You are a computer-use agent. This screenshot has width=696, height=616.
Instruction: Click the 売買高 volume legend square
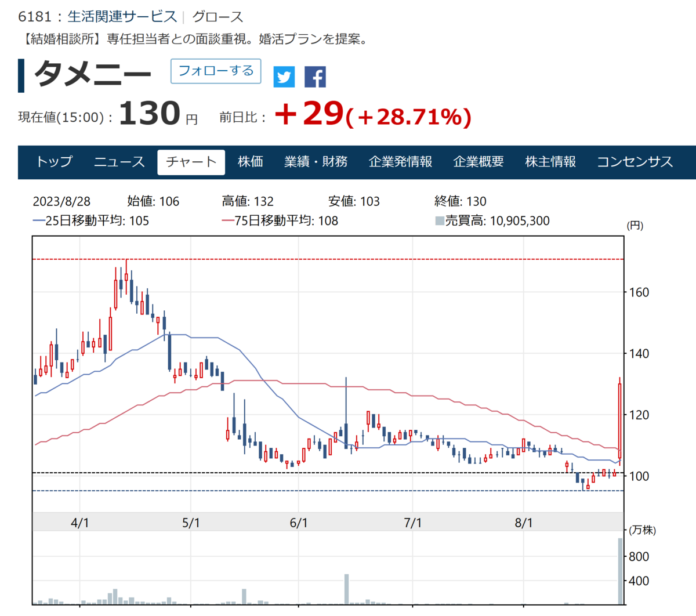click(x=440, y=221)
